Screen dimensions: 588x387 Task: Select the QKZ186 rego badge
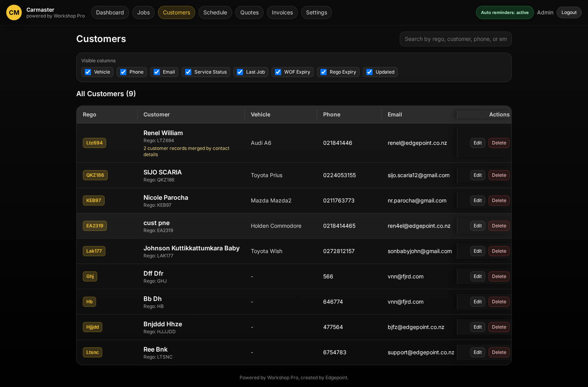pos(95,175)
